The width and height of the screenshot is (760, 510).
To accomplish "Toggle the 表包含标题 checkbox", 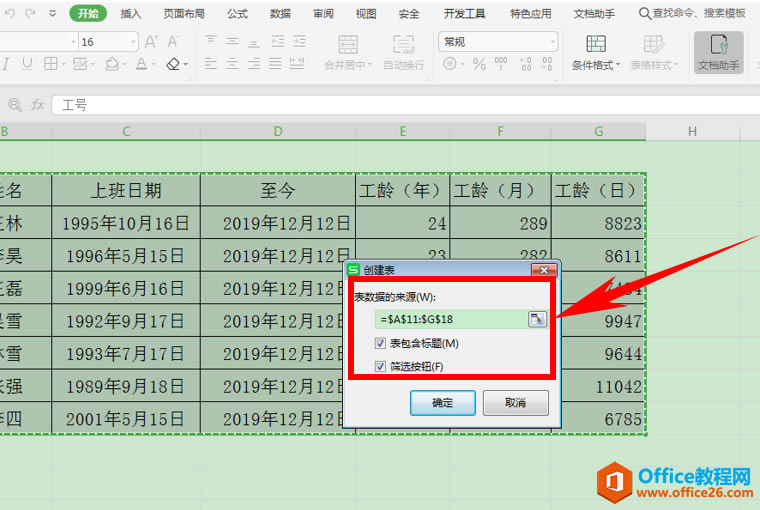I will 381,343.
